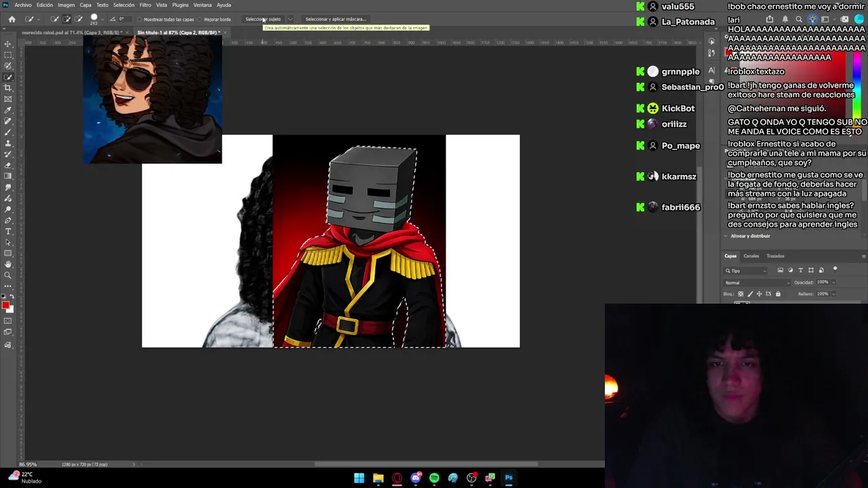868x488 pixels.
Task: Select the Rectangle shape tool
Action: click(8, 253)
